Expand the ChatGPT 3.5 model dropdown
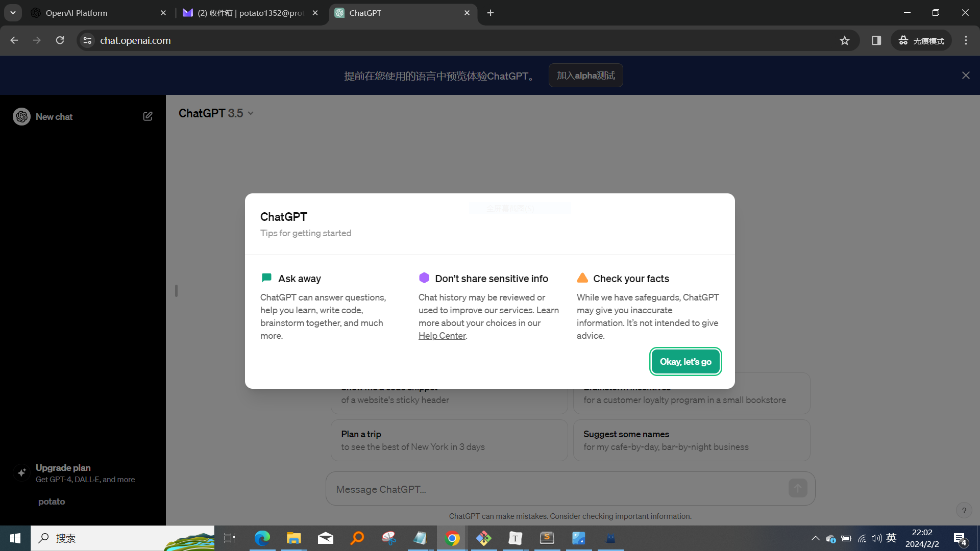980x551 pixels. (216, 113)
